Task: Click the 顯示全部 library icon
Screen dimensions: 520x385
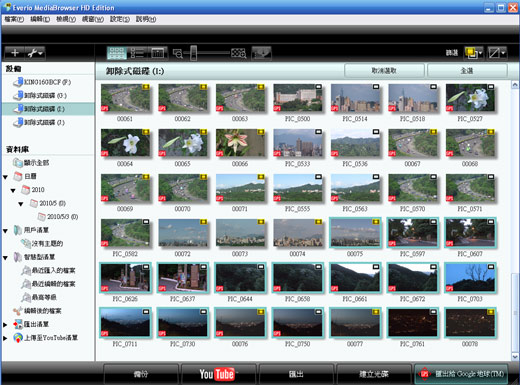Action: pyautogui.click(x=17, y=163)
